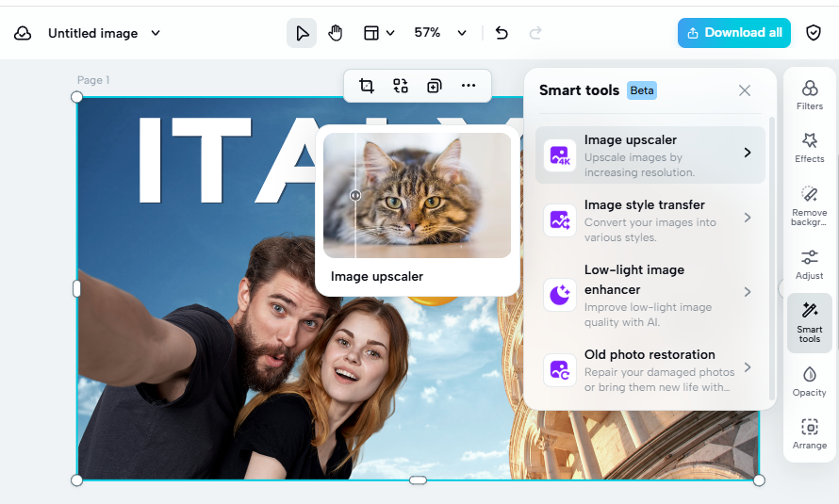839x504 pixels.
Task: Expand the Low-light image enhancer chevron
Action: [748, 292]
